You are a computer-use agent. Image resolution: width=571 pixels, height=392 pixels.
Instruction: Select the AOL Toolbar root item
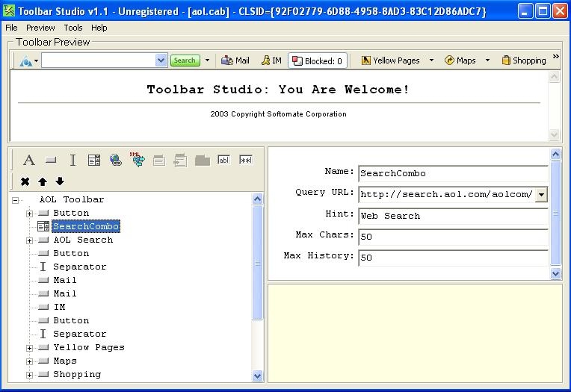pos(72,199)
